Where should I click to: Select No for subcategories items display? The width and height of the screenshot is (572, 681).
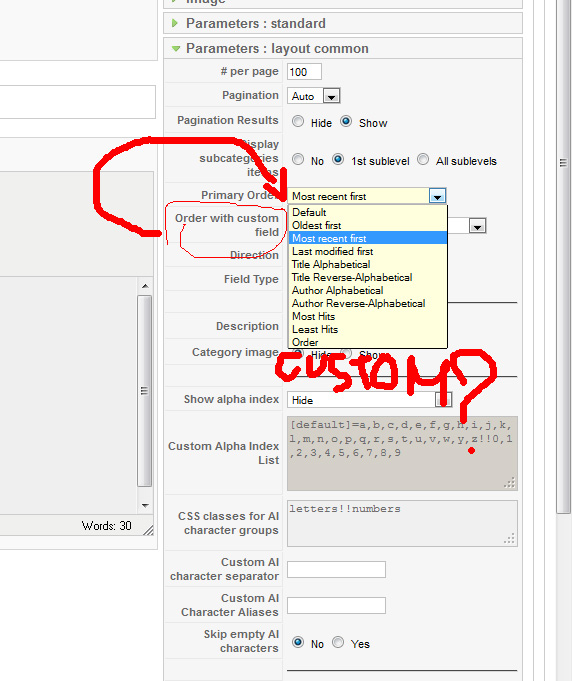click(298, 159)
